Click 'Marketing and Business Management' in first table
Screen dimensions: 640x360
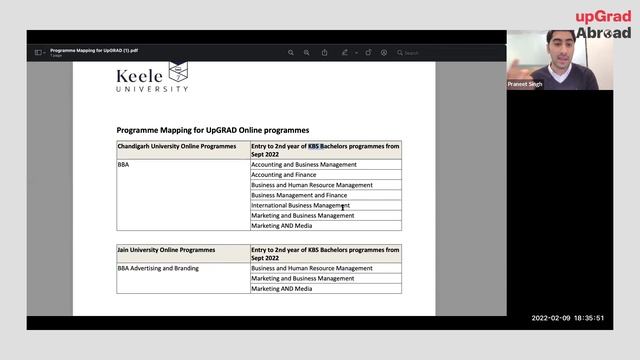[x=326, y=216]
